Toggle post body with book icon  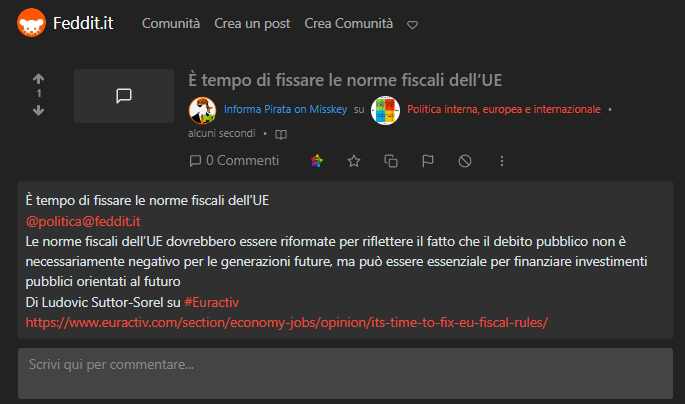click(x=281, y=134)
